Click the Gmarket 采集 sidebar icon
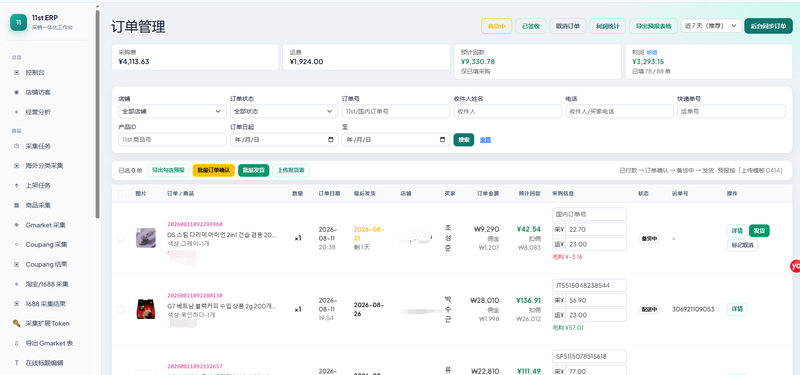The width and height of the screenshot is (800, 375). coord(16,225)
